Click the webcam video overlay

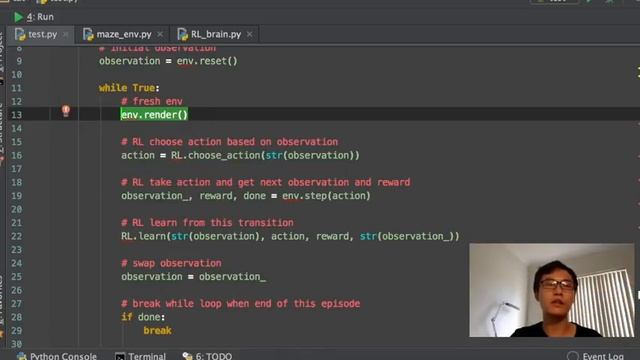tap(552, 290)
